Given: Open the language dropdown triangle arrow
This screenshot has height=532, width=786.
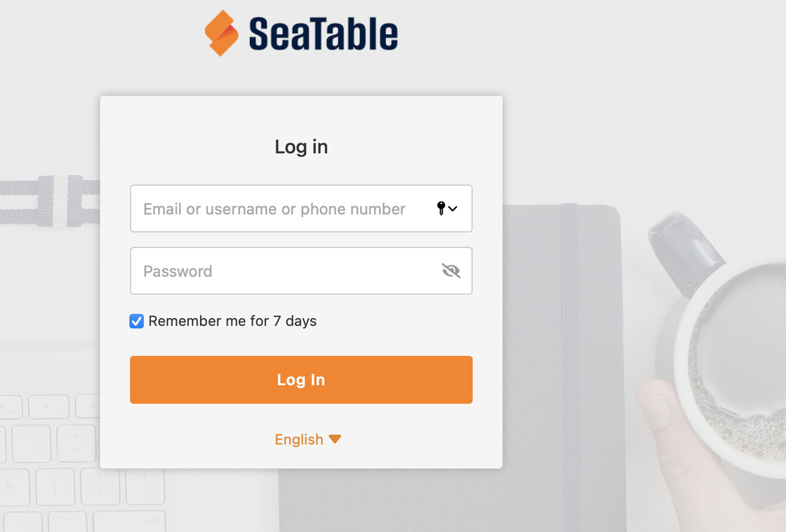Looking at the screenshot, I should point(335,439).
